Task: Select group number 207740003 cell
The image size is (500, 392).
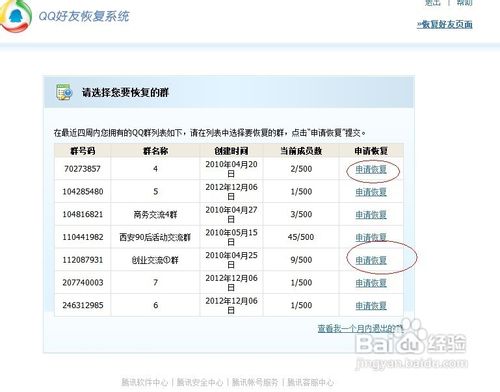Action: (83, 283)
